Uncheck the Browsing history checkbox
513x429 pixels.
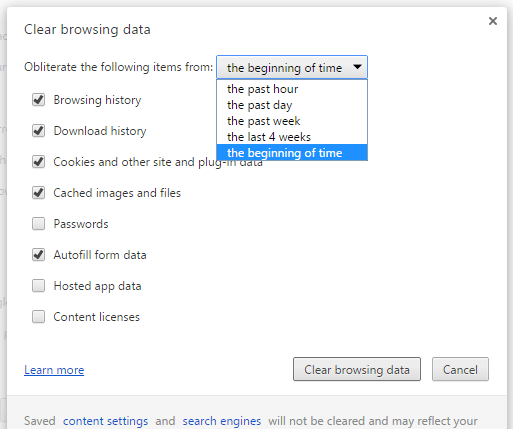point(38,100)
